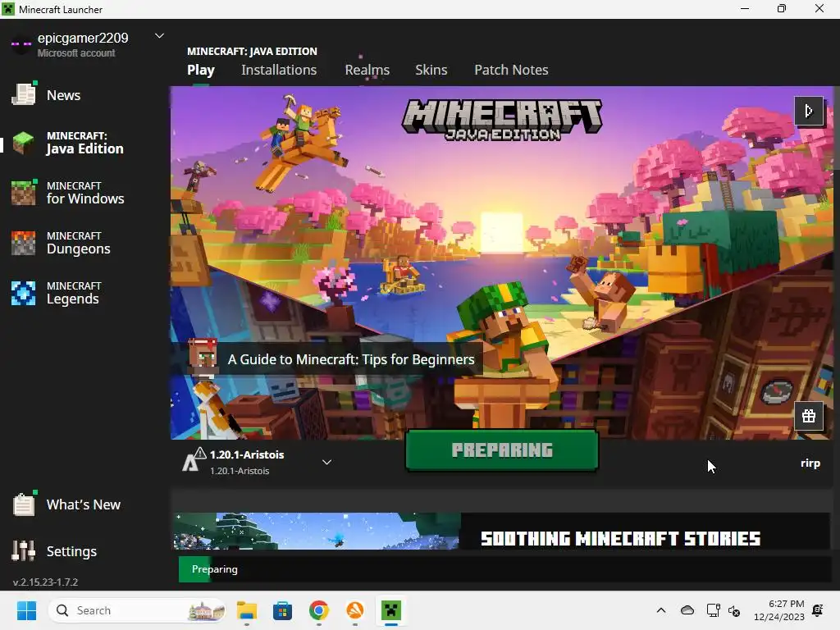Image resolution: width=840 pixels, height=630 pixels.
Task: Switch to the Installations tab
Action: pos(279,70)
